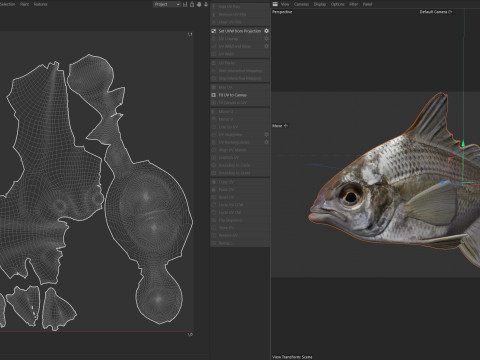Open the Textures menu in UV editor

click(40, 4)
